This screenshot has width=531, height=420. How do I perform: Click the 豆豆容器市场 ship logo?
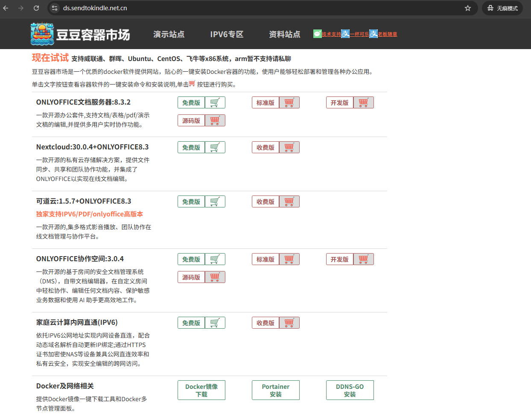point(42,34)
